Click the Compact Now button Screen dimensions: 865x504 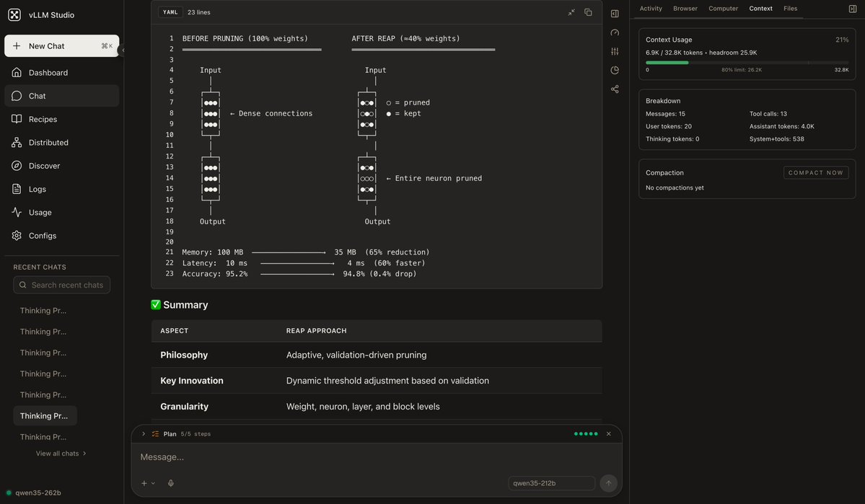pyautogui.click(x=815, y=172)
